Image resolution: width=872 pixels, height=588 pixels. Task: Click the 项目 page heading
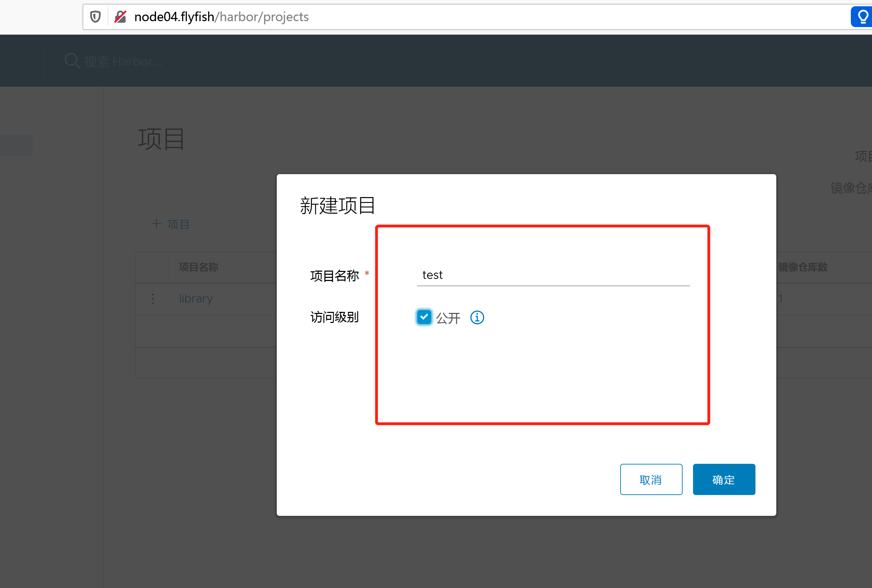(161, 139)
